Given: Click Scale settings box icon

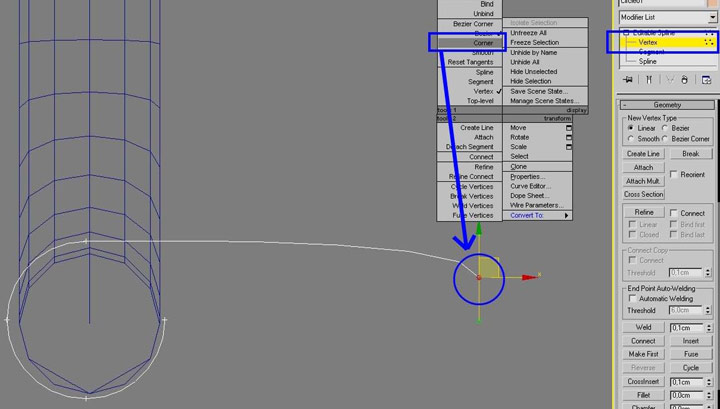Looking at the screenshot, I should (x=569, y=147).
